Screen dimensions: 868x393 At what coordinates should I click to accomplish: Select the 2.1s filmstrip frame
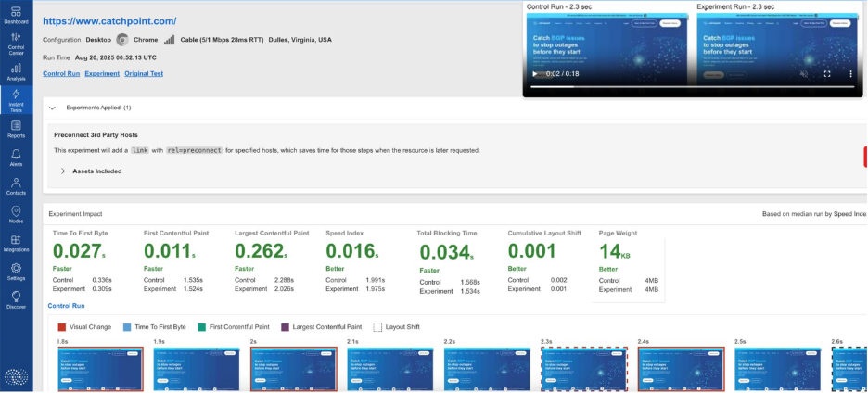(x=390, y=369)
